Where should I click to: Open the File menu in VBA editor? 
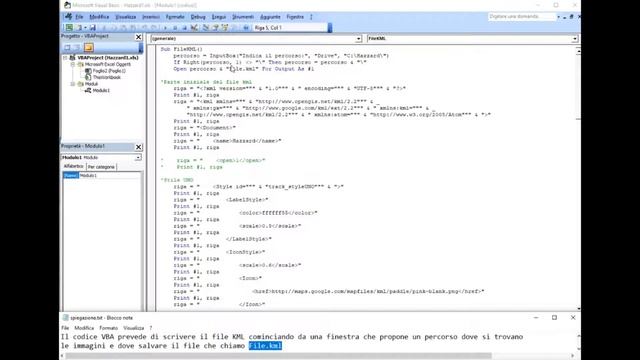click(79, 17)
